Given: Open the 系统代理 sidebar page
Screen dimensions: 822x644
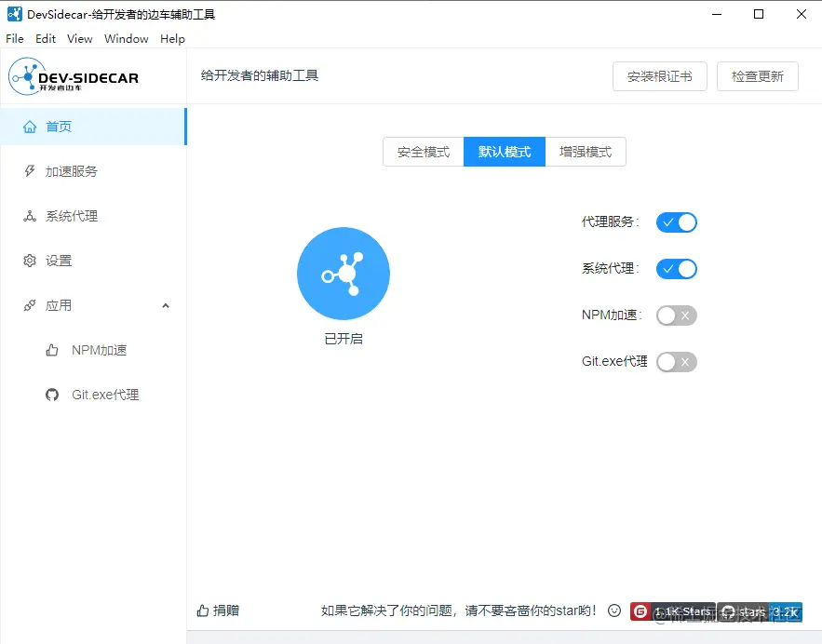Looking at the screenshot, I should point(93,216).
